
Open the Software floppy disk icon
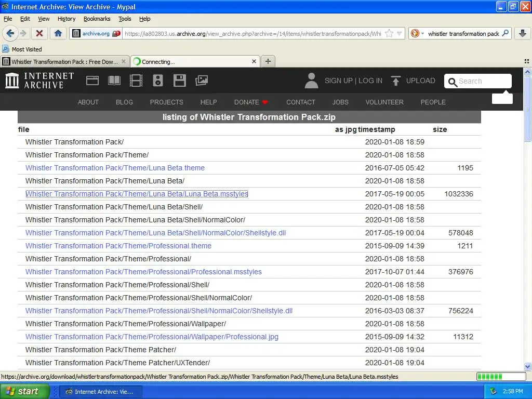click(x=179, y=81)
